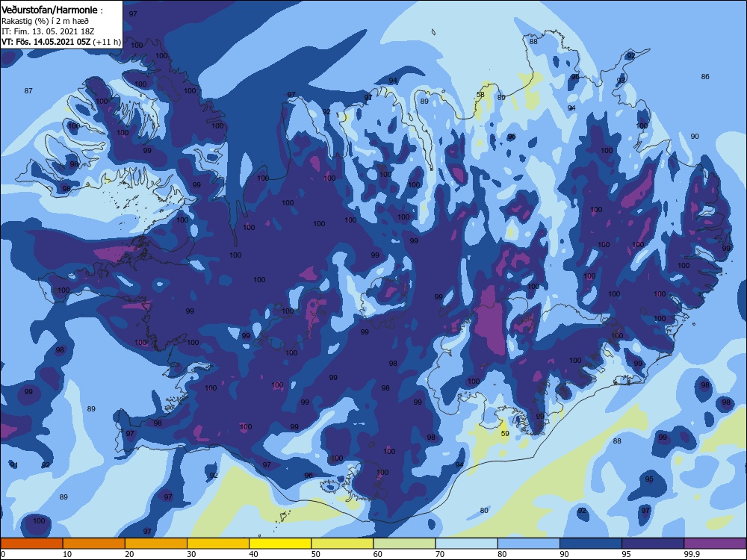Click the pale yellow 50–60 legend swatch

pos(342,544)
